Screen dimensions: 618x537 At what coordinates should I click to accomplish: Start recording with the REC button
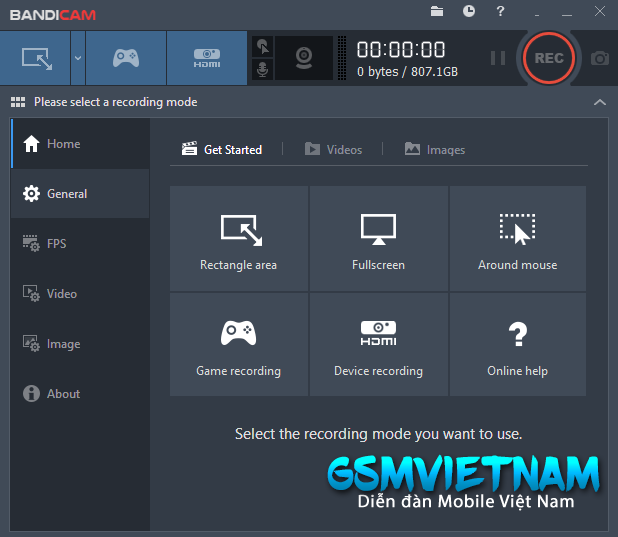click(549, 58)
